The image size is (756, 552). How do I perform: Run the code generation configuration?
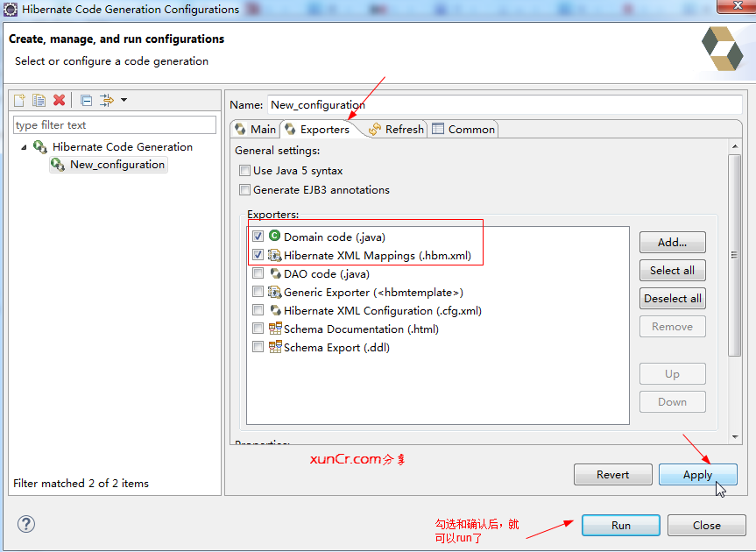pyautogui.click(x=621, y=525)
